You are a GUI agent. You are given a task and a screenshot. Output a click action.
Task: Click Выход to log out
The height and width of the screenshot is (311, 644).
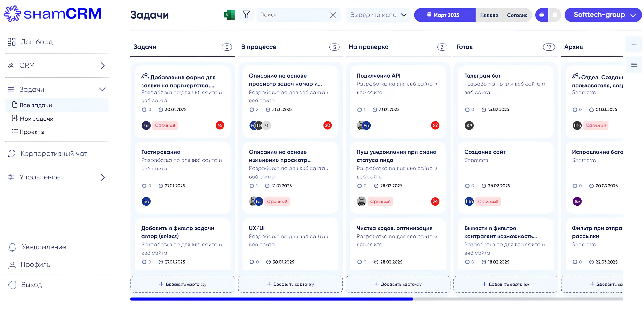32,285
